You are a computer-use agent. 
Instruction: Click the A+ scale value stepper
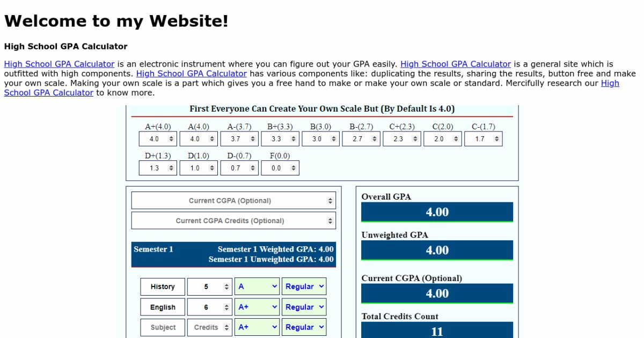(171, 139)
